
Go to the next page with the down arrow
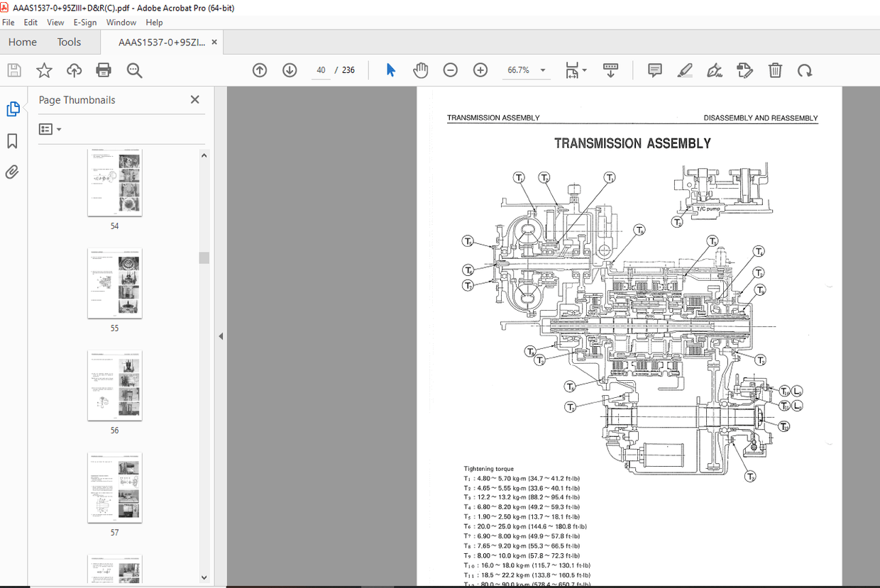(290, 70)
